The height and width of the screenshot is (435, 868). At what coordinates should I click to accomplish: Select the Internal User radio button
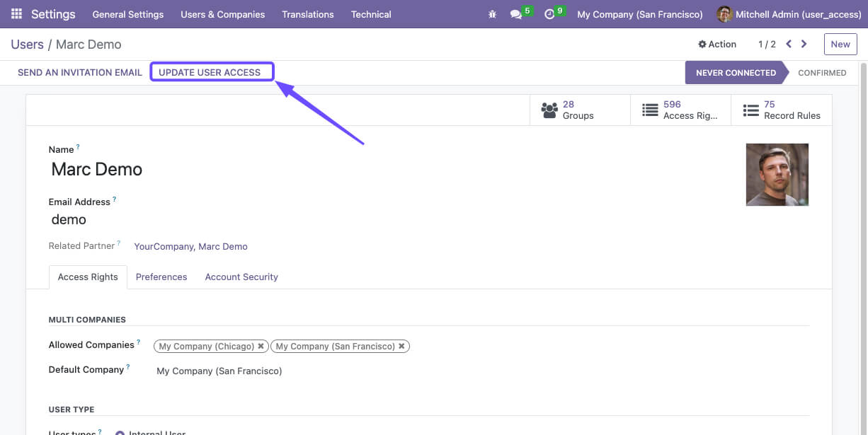pyautogui.click(x=120, y=432)
